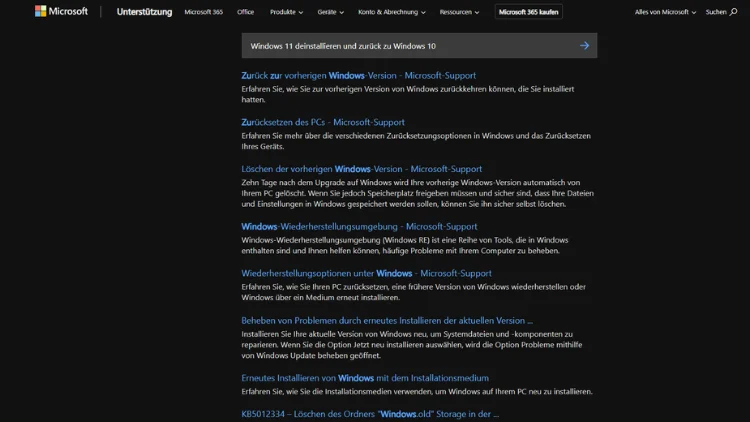Click description 'Installieren Sie Ihre aktuelle Version von Windows neu'
The image size is (750, 422).
411,344
